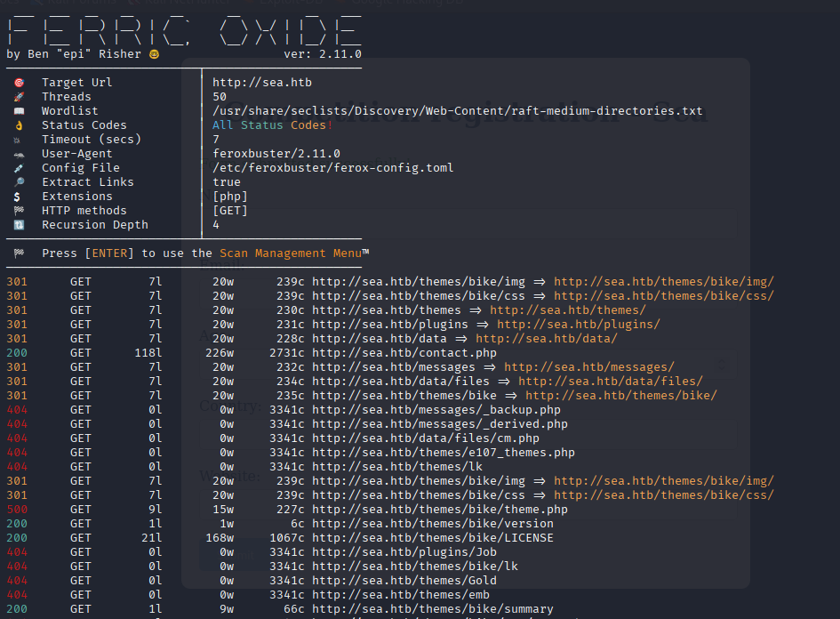Click the http://sea.htb/themes/emb result URL

pos(401,595)
